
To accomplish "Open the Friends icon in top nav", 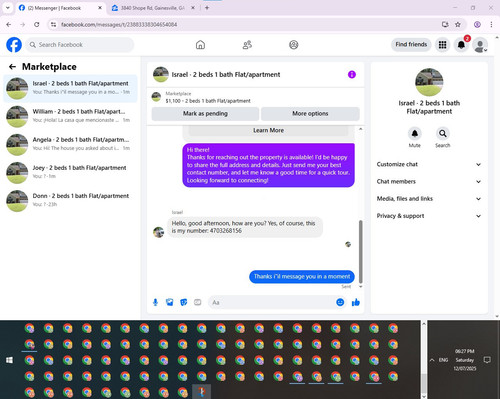I will (x=247, y=45).
